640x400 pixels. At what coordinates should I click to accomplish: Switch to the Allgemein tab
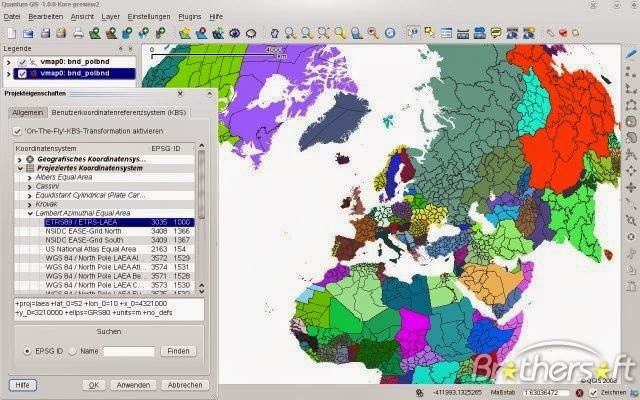(x=27, y=113)
